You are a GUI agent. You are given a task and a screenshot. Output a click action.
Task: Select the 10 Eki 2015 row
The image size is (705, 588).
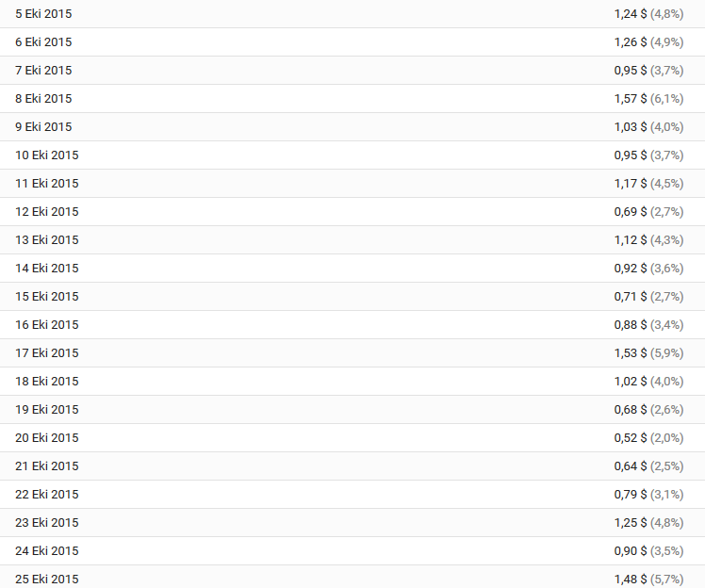point(352,155)
